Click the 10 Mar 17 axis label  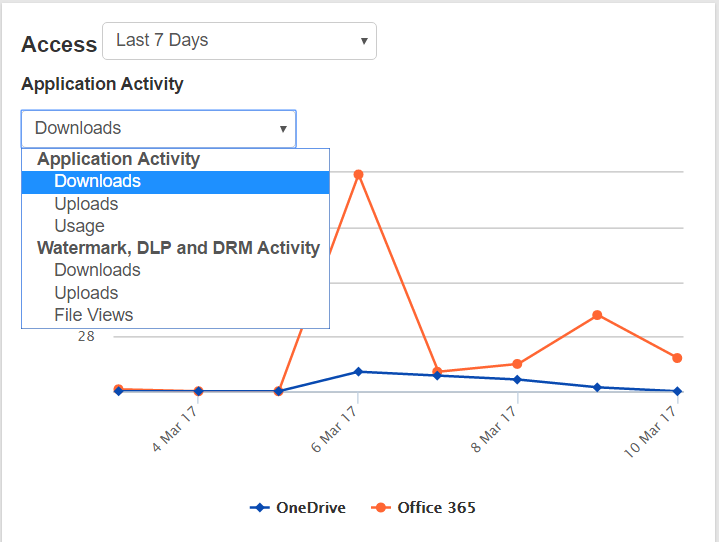coord(650,431)
